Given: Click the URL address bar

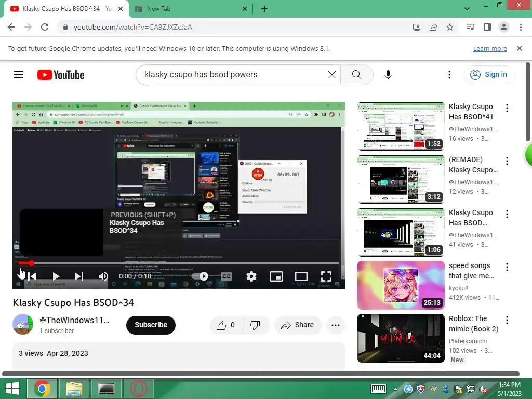Looking at the screenshot, I should click(234, 27).
